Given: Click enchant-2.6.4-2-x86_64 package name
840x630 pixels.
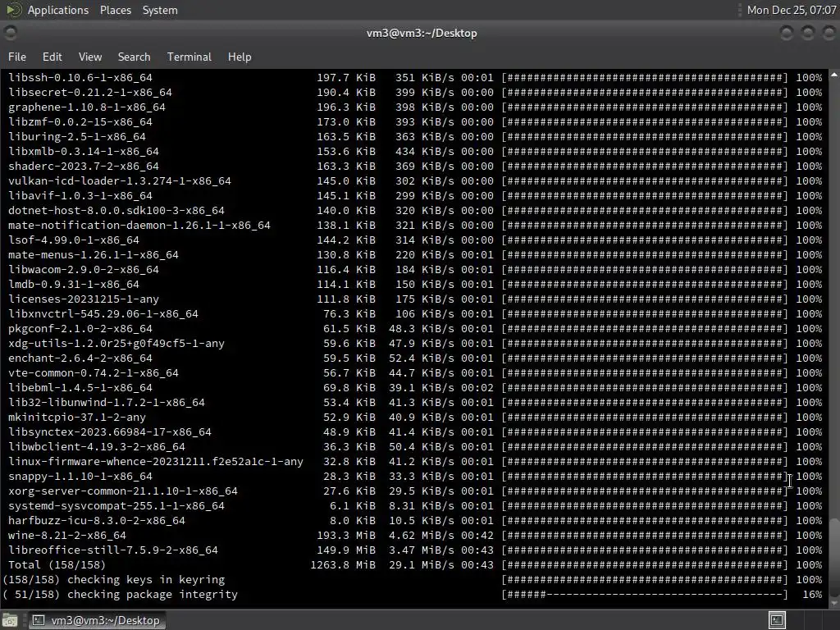Looking at the screenshot, I should click(80, 358).
